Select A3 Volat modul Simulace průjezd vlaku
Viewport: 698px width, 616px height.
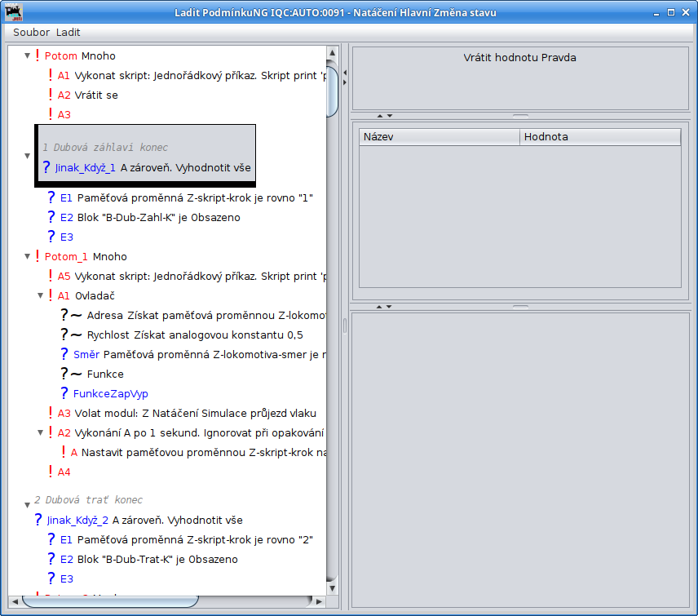pyautogui.click(x=182, y=414)
